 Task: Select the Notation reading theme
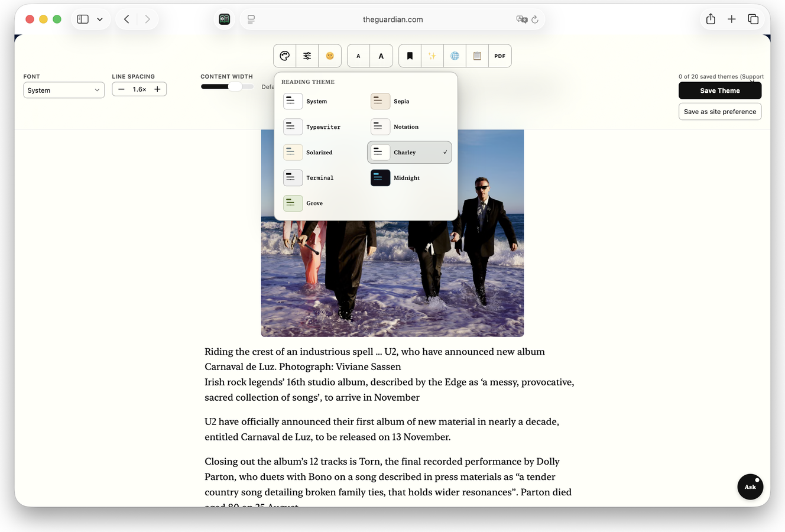click(410, 127)
